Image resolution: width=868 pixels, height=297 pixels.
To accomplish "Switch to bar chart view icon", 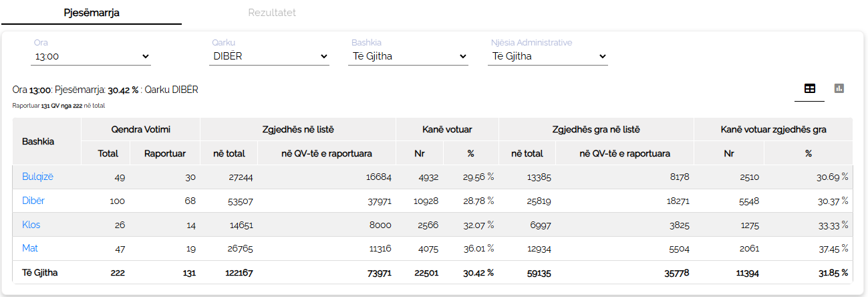I will pyautogui.click(x=839, y=88).
